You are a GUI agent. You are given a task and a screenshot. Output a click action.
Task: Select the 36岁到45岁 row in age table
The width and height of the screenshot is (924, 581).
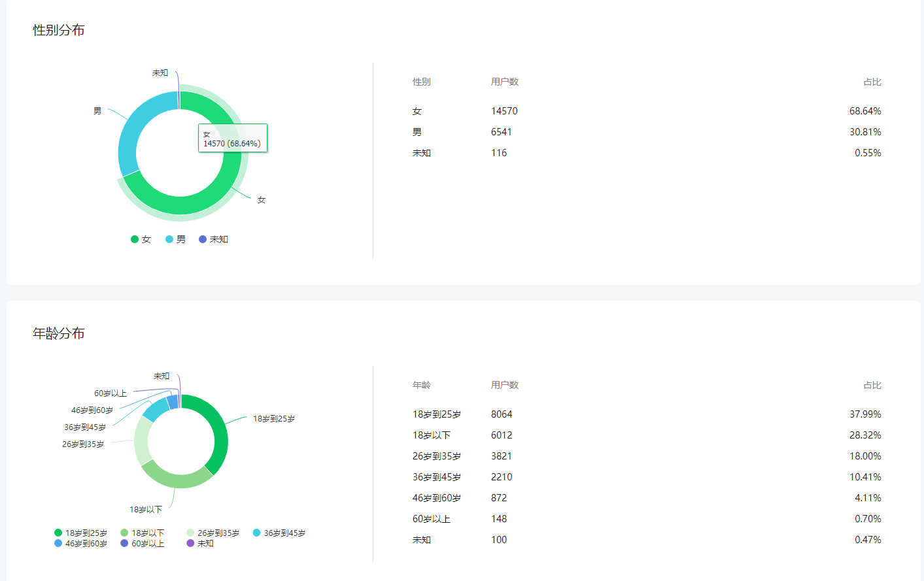point(646,477)
